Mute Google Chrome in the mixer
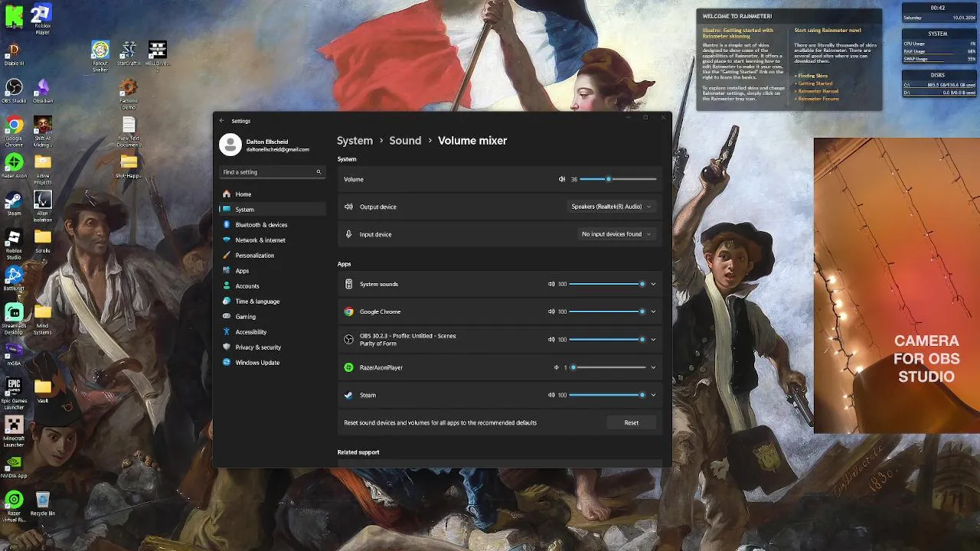 coord(550,311)
